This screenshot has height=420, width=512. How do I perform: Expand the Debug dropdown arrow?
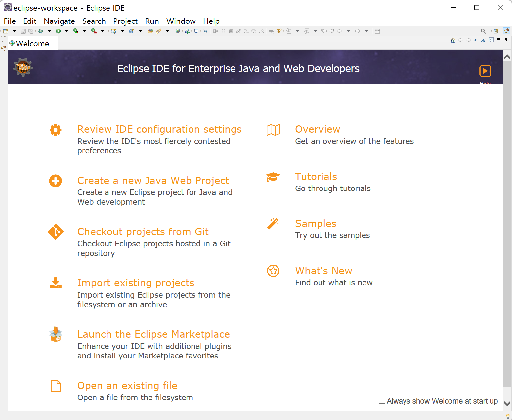coord(49,31)
